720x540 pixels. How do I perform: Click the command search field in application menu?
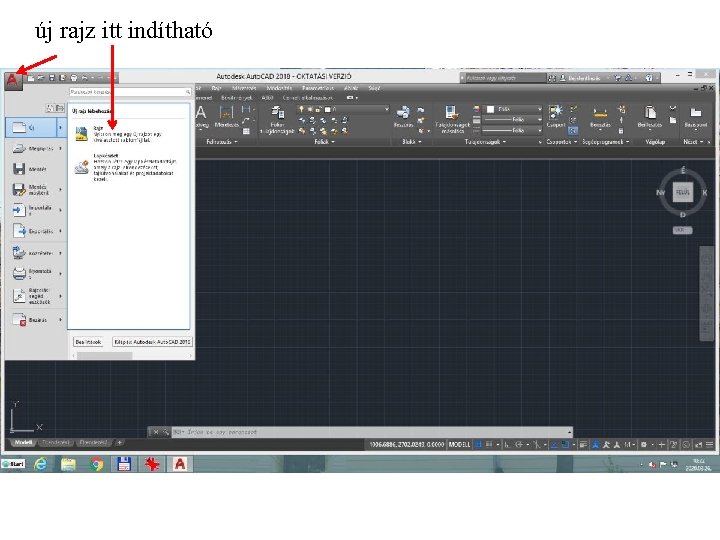[x=130, y=92]
